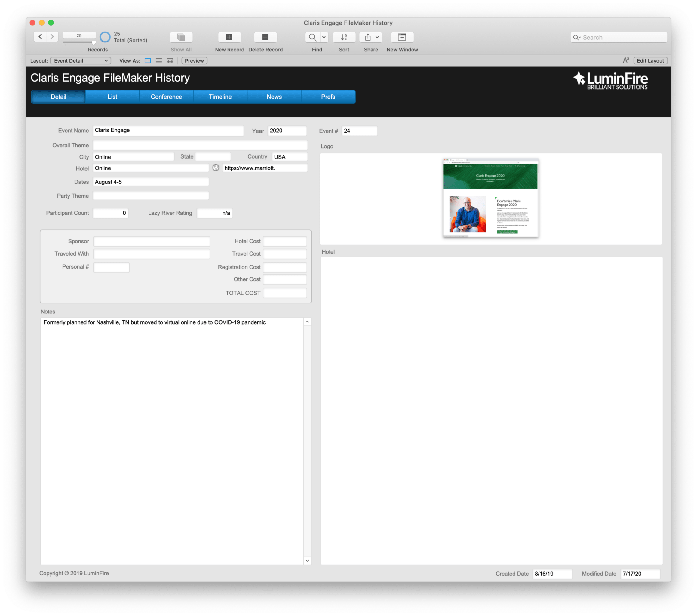Click the Modified Date field

[x=640, y=574]
